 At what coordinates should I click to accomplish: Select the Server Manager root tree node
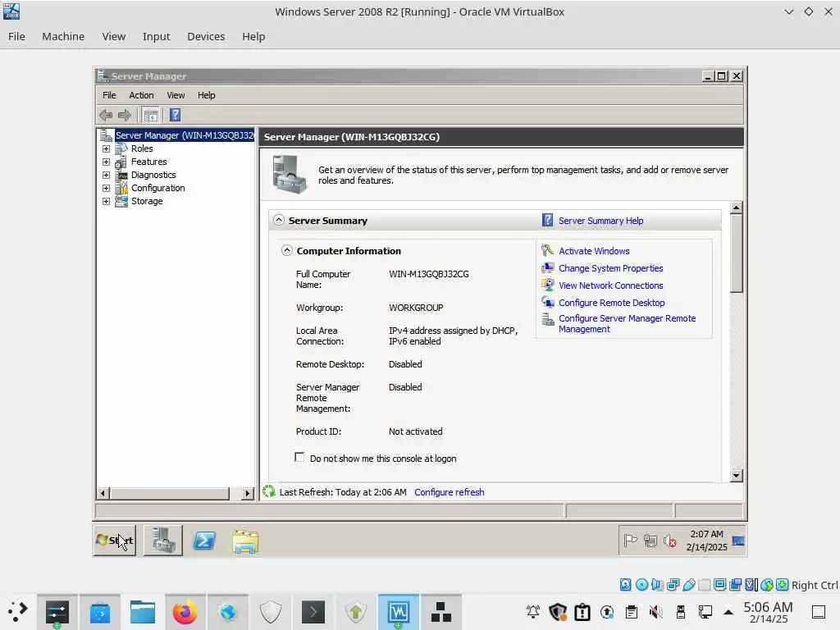[x=185, y=135]
